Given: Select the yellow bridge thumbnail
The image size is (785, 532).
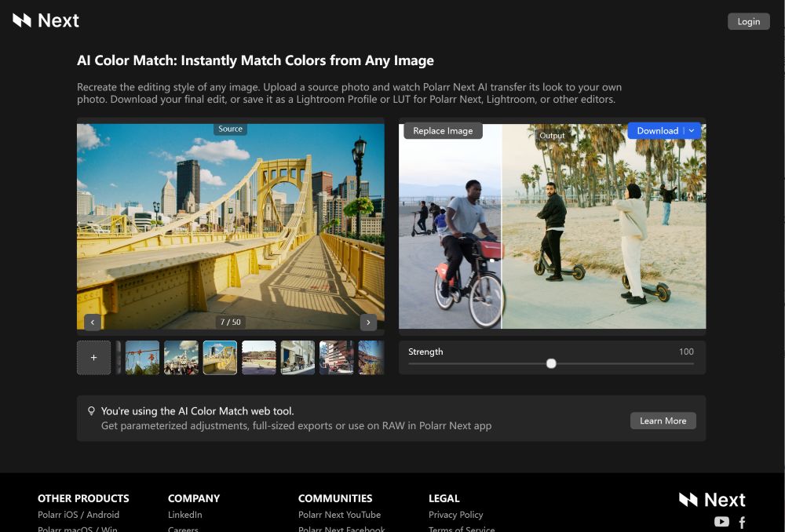Looking at the screenshot, I should 220,358.
